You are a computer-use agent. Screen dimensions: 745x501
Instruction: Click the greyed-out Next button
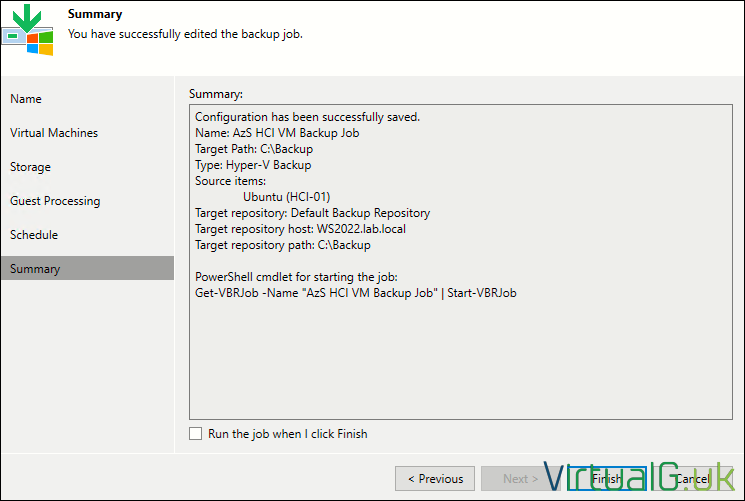coord(520,479)
